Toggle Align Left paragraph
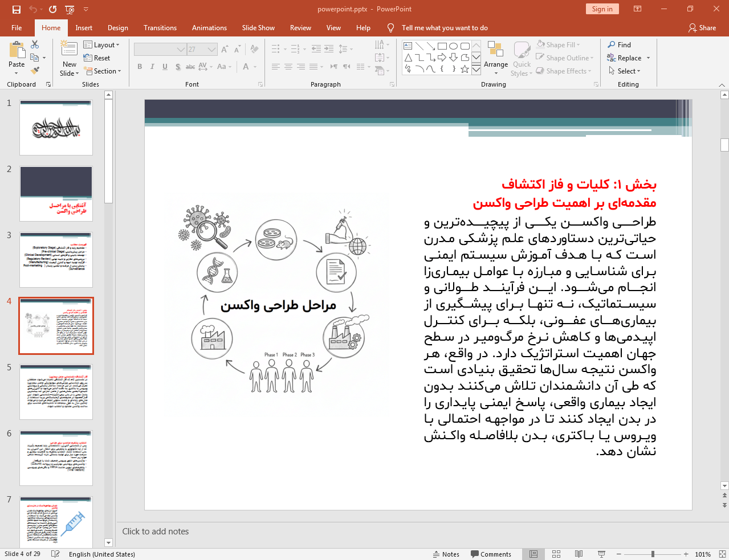The image size is (729, 560). [276, 67]
